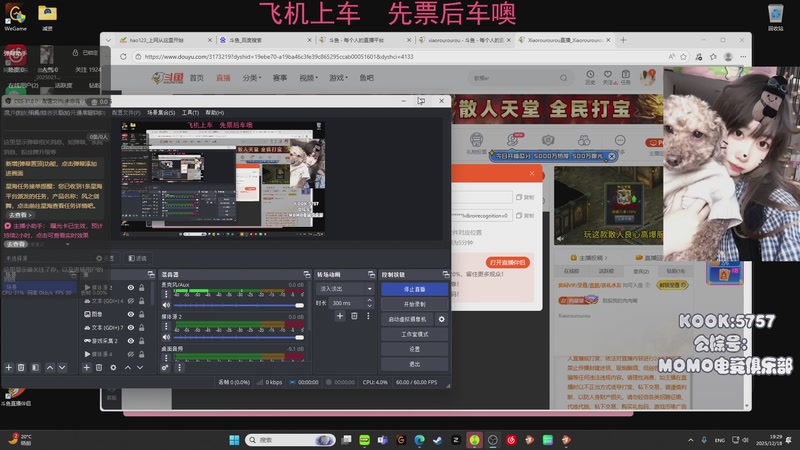The image size is (800, 450).
Task: Expand Douyu 视频 navigation dropdown
Action: click(308, 78)
